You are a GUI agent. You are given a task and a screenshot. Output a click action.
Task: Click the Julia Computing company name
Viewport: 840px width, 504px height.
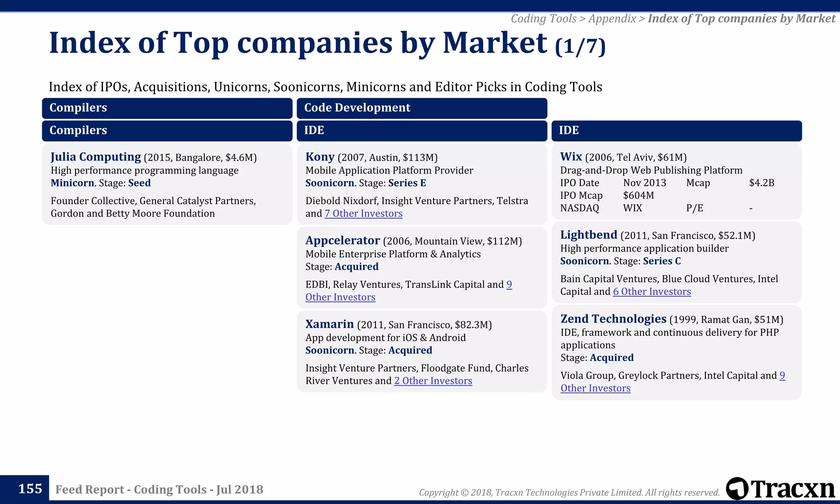pyautogui.click(x=96, y=157)
